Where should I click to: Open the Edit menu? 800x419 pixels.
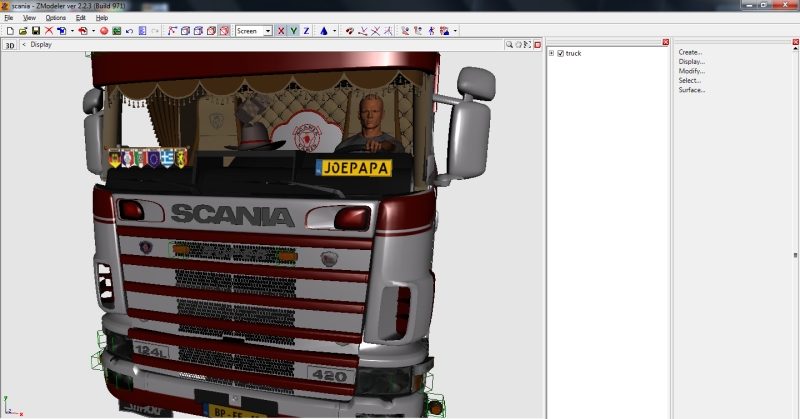(x=80, y=18)
